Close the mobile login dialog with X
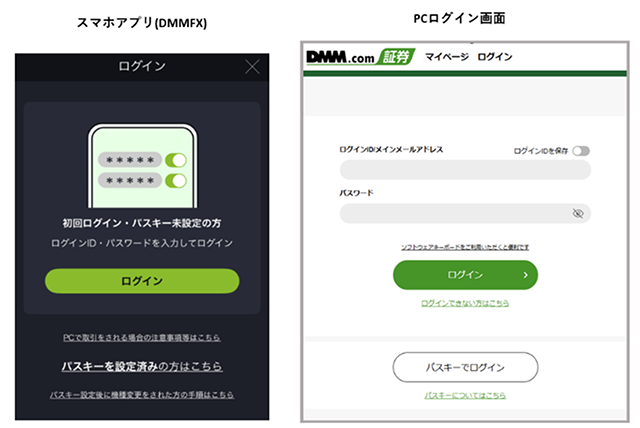 [252, 67]
